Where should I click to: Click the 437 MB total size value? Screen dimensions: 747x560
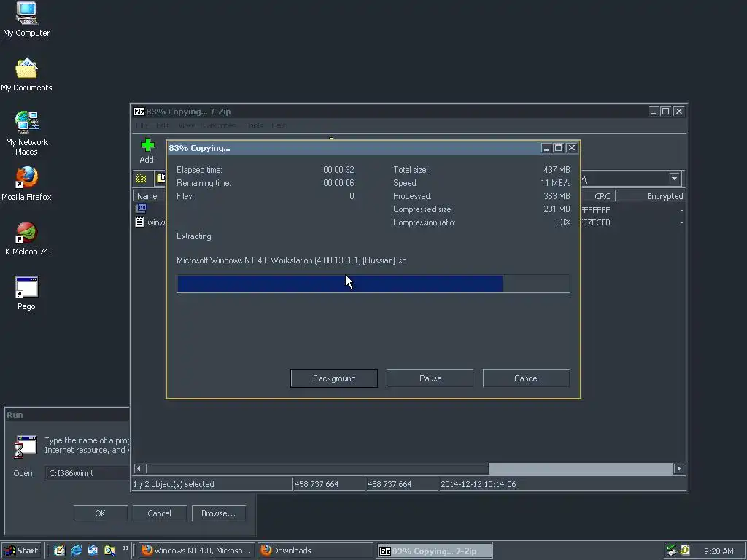coord(557,169)
